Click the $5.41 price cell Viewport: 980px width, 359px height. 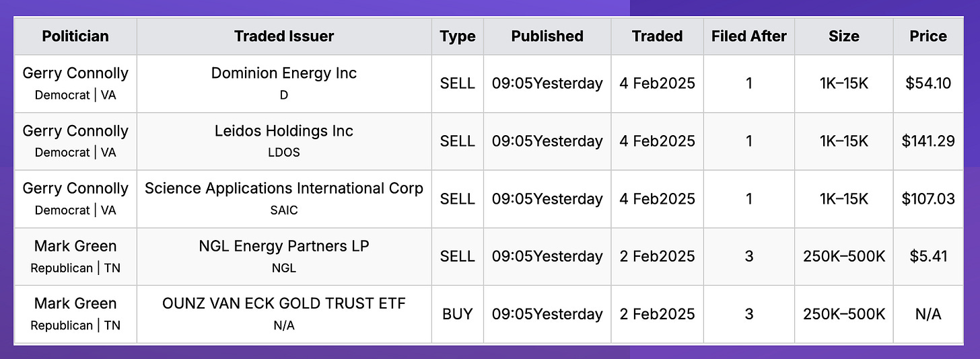pos(928,256)
